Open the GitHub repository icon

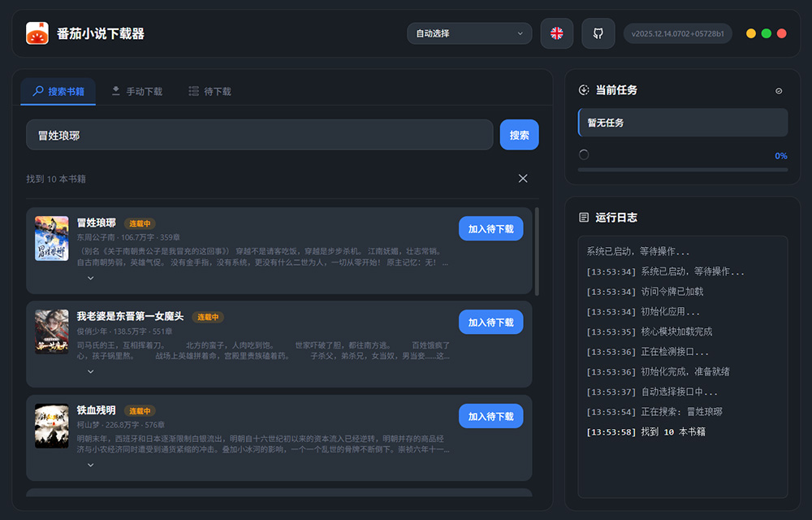[598, 33]
